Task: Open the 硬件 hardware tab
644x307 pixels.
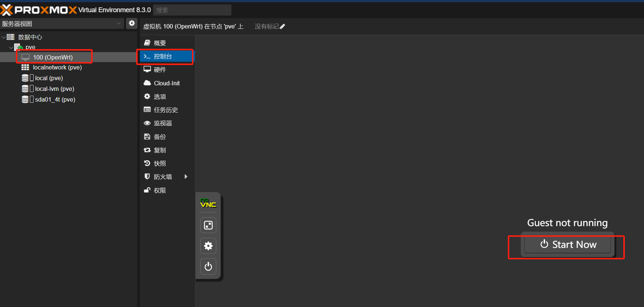Action: coord(167,69)
